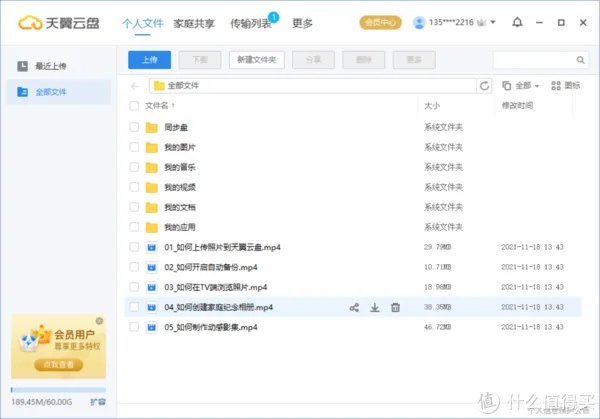Click the 我的图片 folder icon
The image size is (600, 419).
pos(152,147)
